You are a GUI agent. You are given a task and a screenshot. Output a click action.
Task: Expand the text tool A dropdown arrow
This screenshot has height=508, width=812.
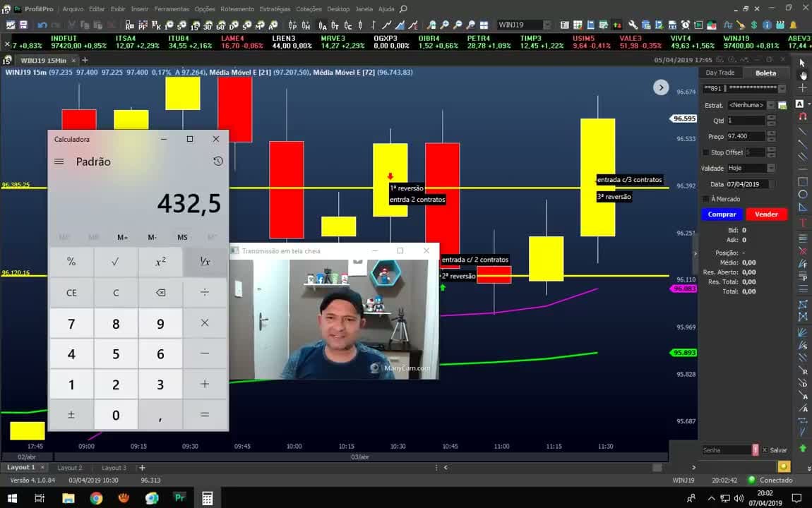click(x=809, y=104)
